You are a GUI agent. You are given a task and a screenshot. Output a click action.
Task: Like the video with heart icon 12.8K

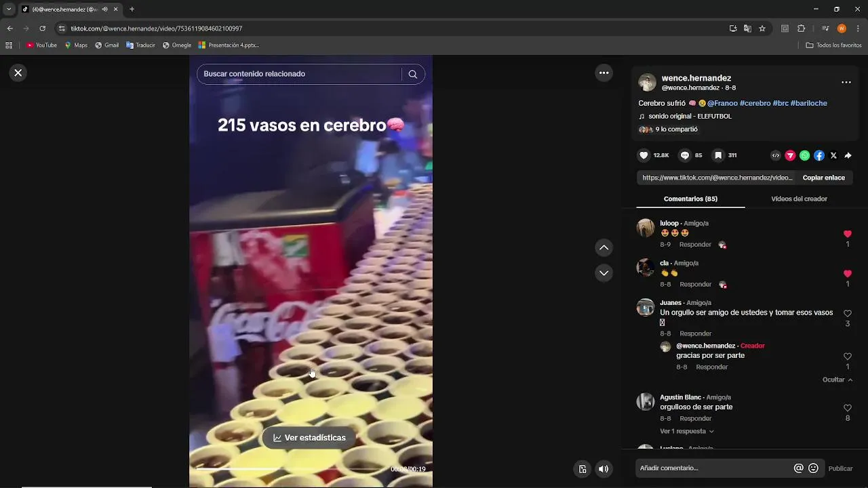click(644, 155)
